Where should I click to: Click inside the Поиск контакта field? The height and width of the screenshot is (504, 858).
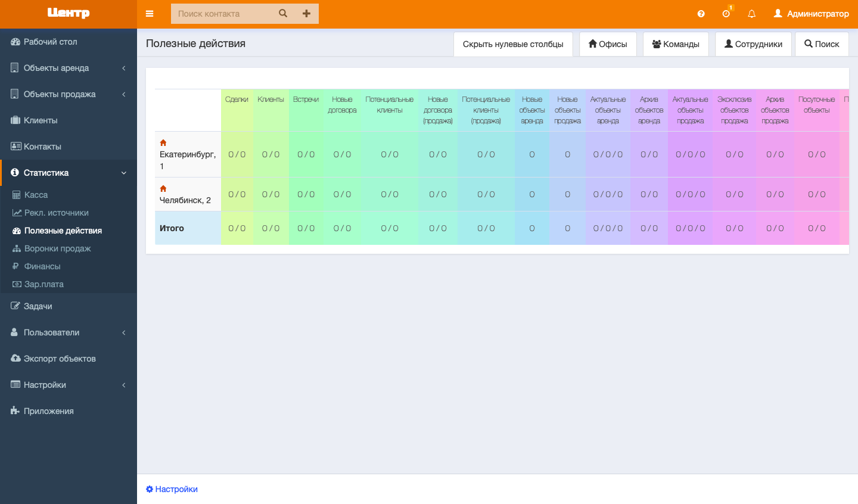pyautogui.click(x=223, y=14)
